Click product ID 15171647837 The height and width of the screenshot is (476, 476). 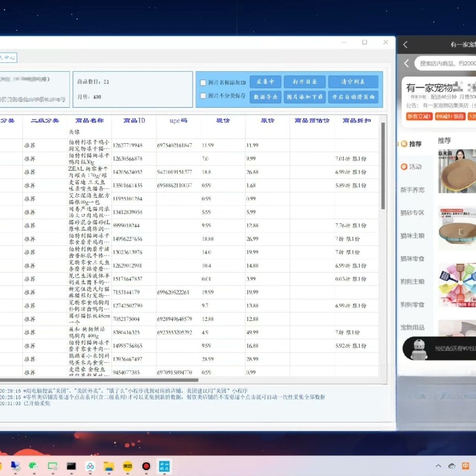[x=127, y=279]
